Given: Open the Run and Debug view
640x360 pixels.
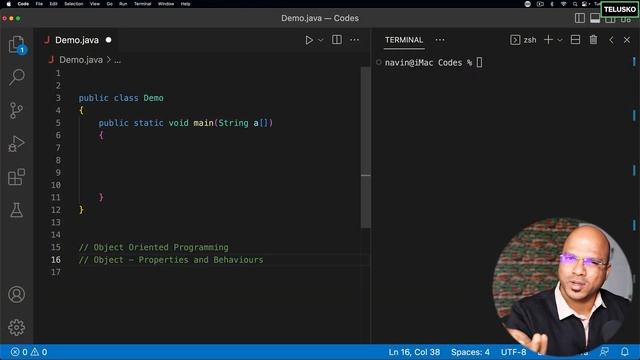Looking at the screenshot, I should pyautogui.click(x=16, y=144).
